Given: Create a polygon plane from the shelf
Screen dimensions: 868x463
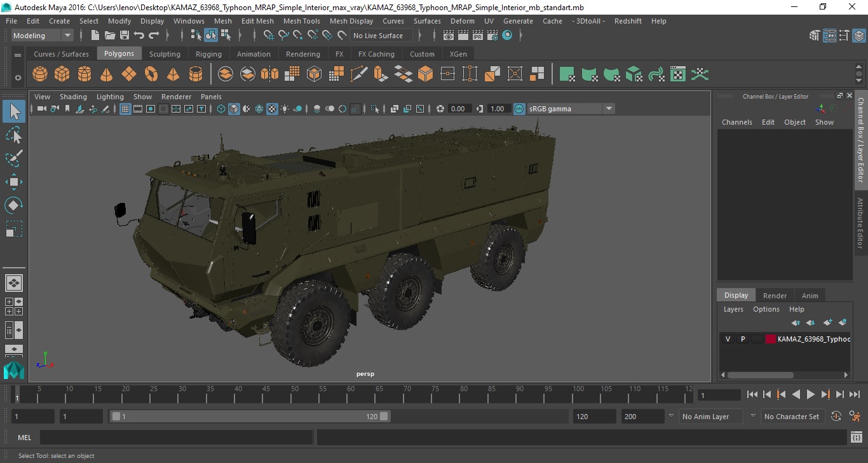Looking at the screenshot, I should point(129,74).
